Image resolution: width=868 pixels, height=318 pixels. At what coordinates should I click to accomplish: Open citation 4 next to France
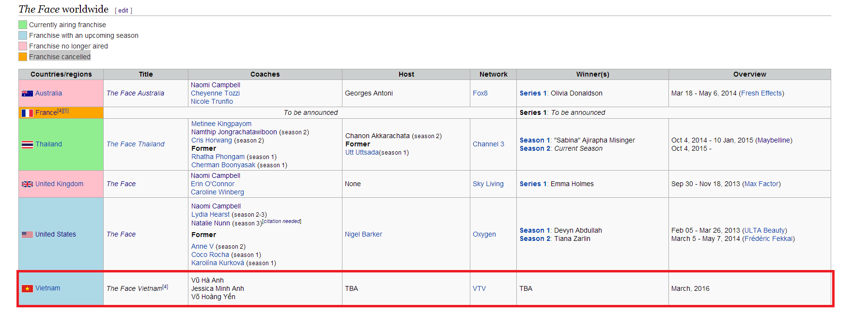click(x=60, y=111)
